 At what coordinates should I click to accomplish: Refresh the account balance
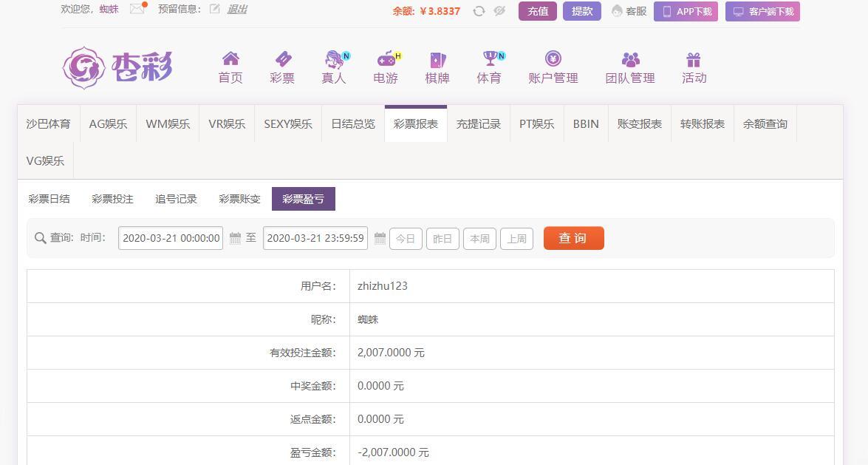tap(479, 11)
